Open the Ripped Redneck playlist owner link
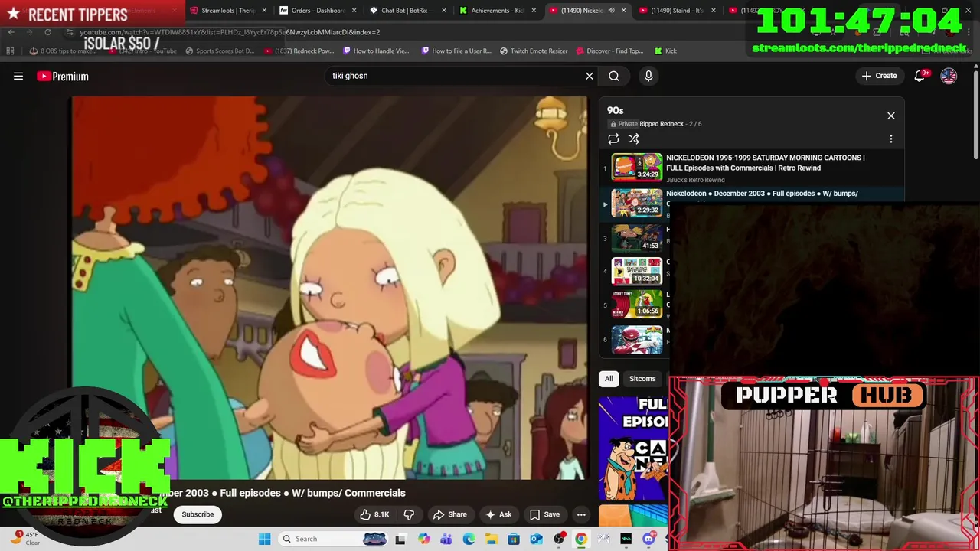 [661, 124]
